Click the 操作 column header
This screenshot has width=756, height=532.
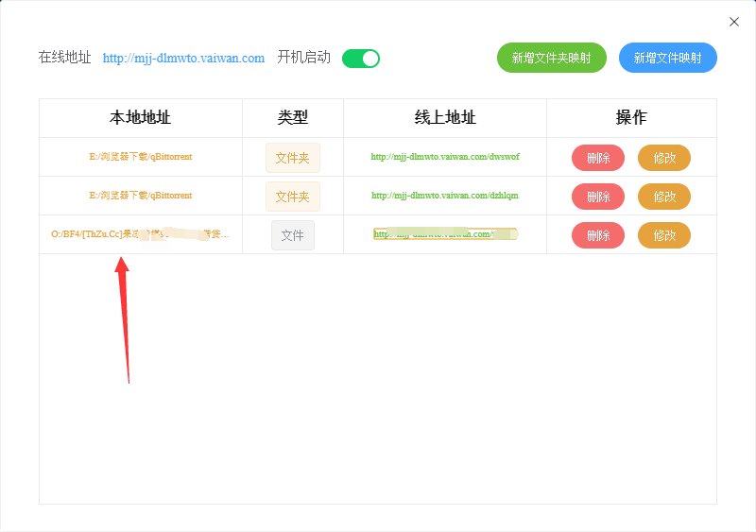click(x=631, y=117)
